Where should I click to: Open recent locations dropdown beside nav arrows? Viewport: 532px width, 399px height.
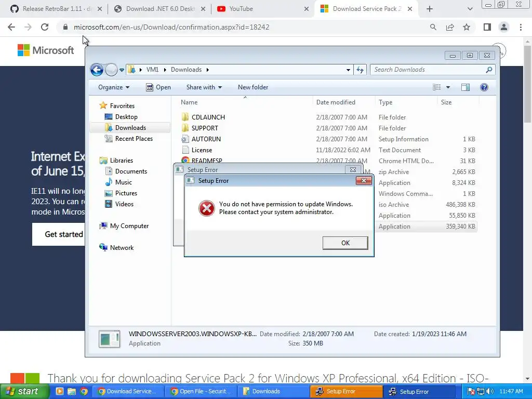122,70
